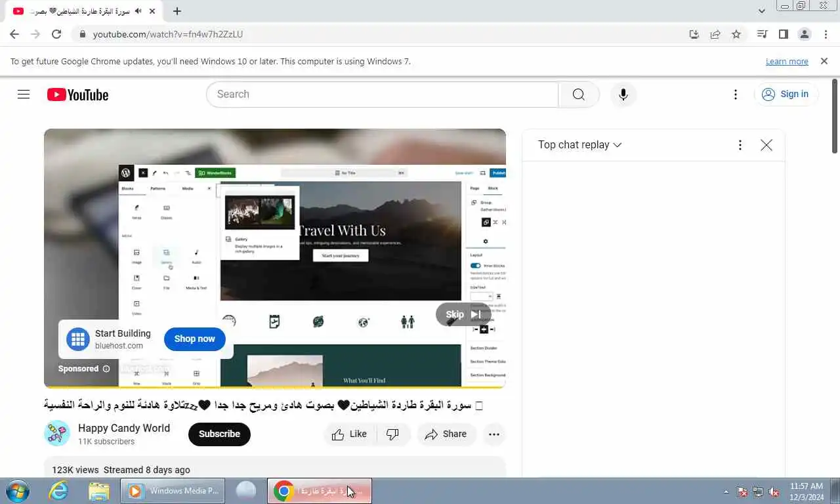The height and width of the screenshot is (504, 840).
Task: Dismiss the Chrome update notification bar
Action: tap(824, 61)
